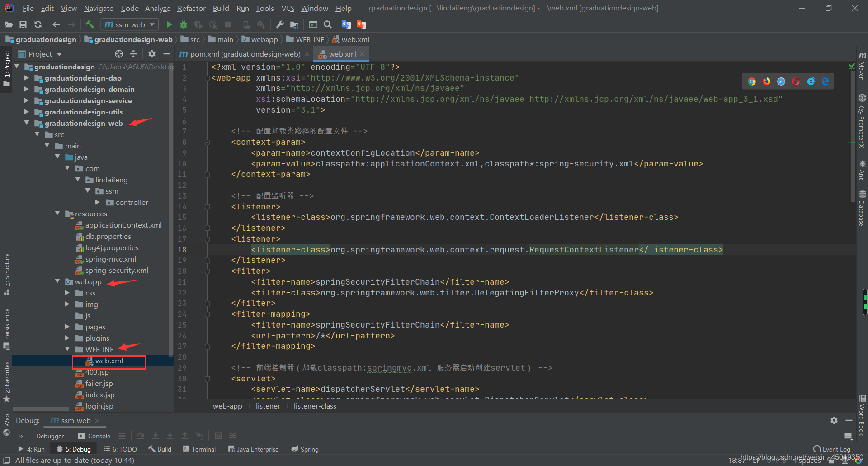Close the web.xml editor tab
The height and width of the screenshot is (466, 868).
(363, 54)
